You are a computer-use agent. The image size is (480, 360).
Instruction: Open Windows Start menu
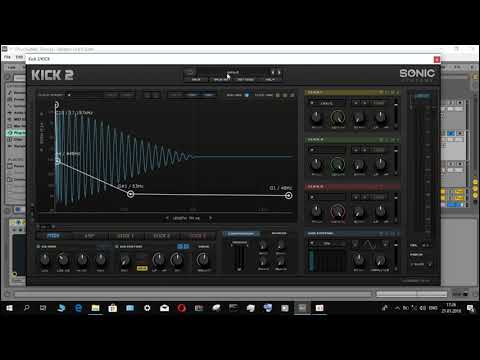[9, 308]
